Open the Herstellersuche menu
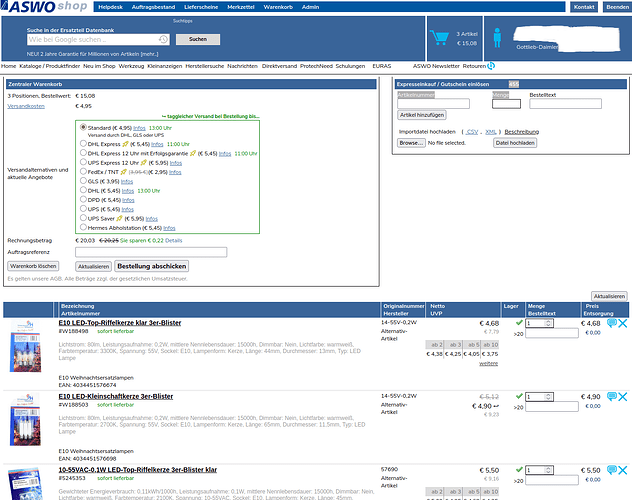 tap(205, 65)
